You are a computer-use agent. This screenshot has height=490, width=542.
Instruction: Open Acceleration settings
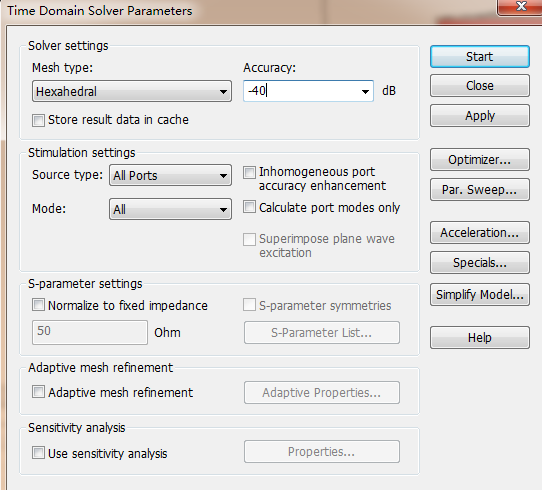tap(479, 233)
